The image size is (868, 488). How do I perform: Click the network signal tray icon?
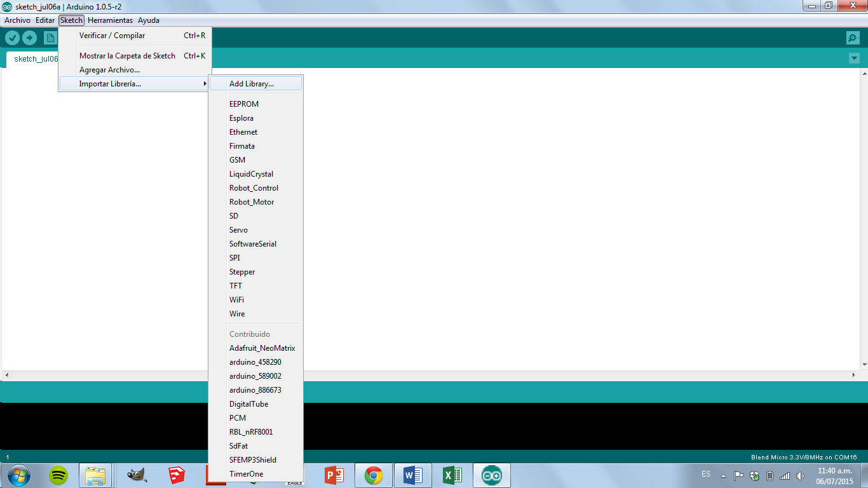pos(785,476)
